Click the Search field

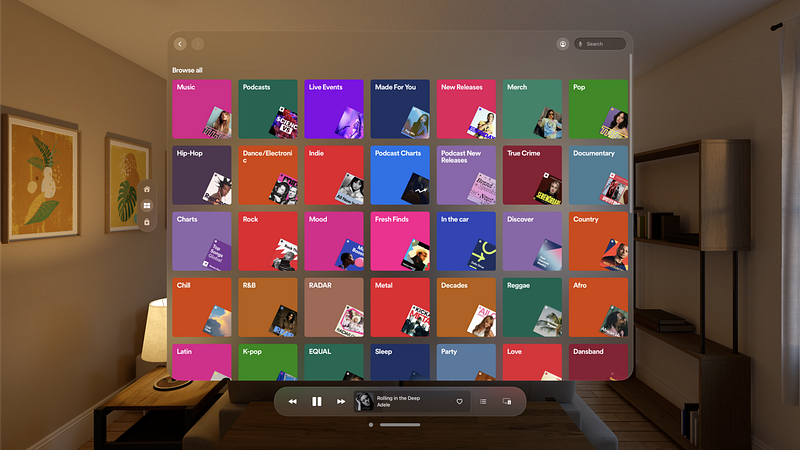[x=600, y=44]
